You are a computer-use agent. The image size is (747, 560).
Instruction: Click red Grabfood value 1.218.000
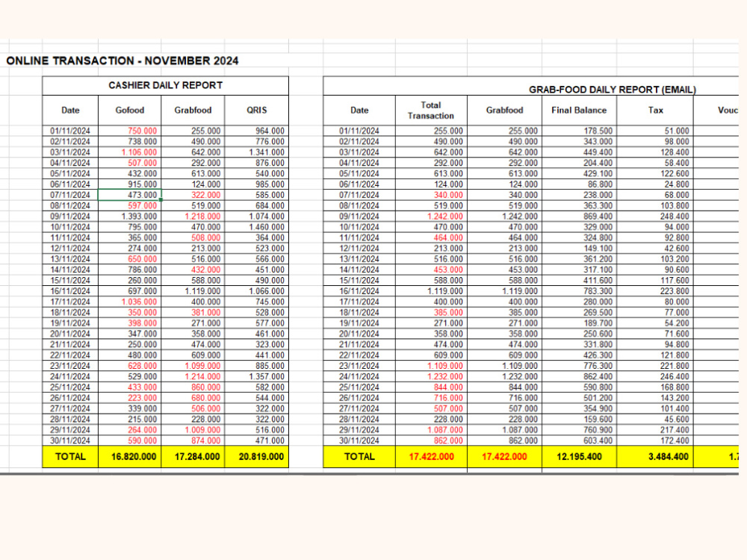202,217
